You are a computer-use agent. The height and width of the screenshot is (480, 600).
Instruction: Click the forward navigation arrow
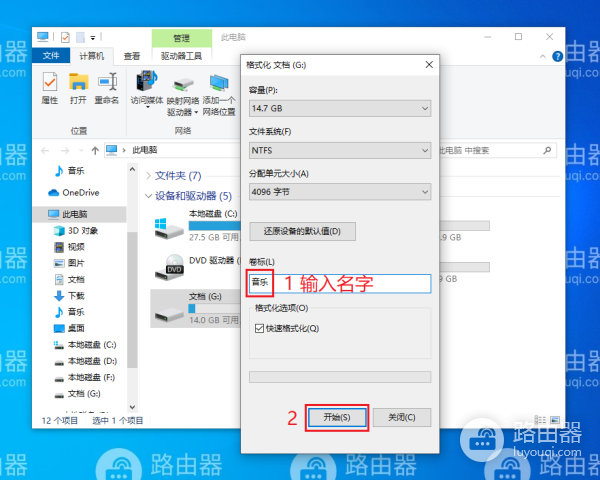(x=65, y=150)
